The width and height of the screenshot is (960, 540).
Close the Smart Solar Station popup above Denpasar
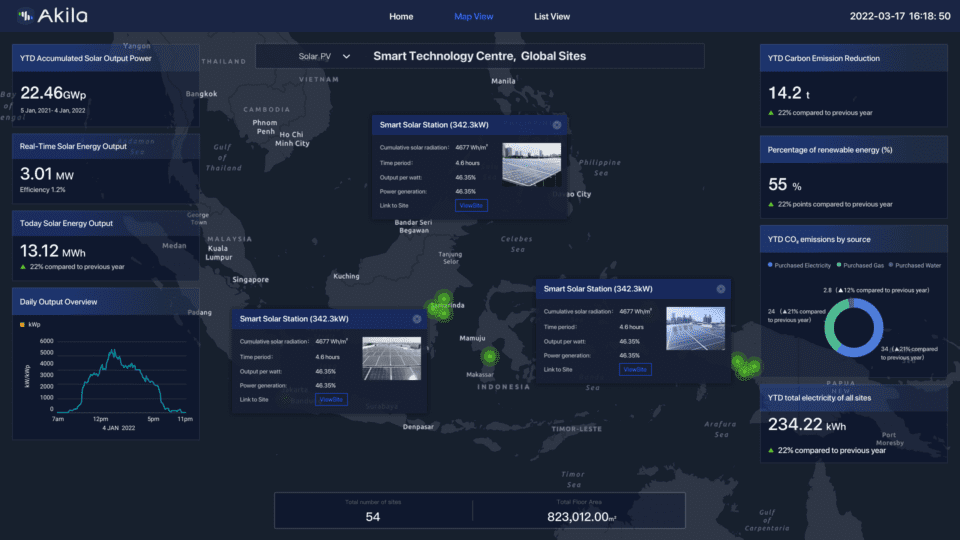[x=417, y=319]
